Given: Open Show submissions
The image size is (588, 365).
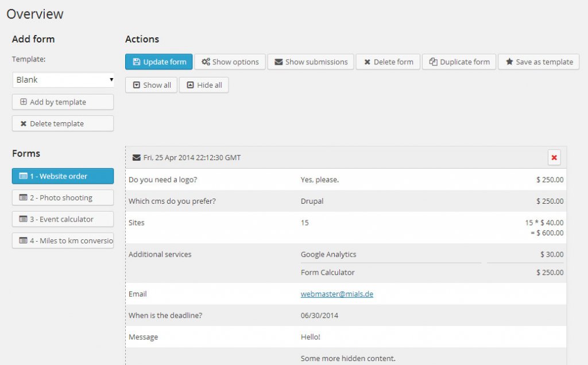Looking at the screenshot, I should 311,62.
